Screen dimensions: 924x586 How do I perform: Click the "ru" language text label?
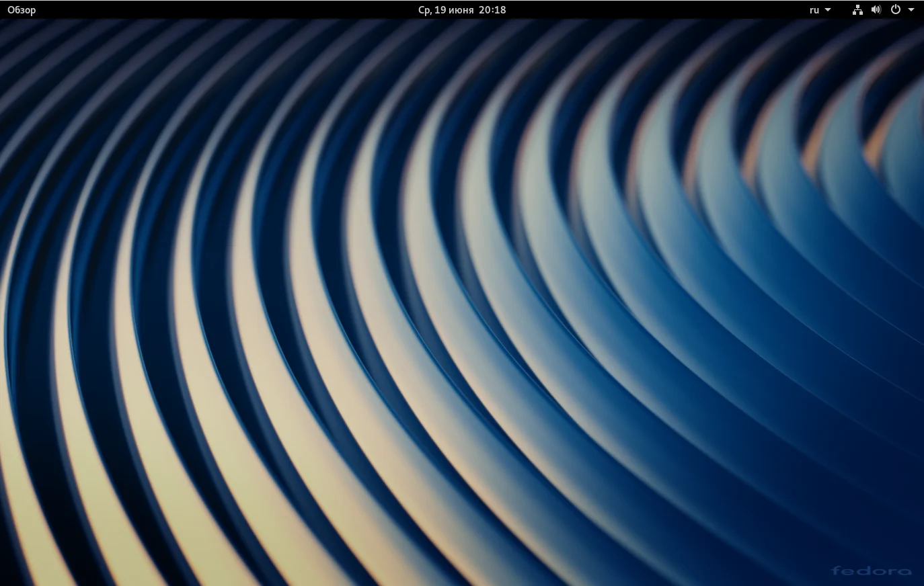coord(814,10)
